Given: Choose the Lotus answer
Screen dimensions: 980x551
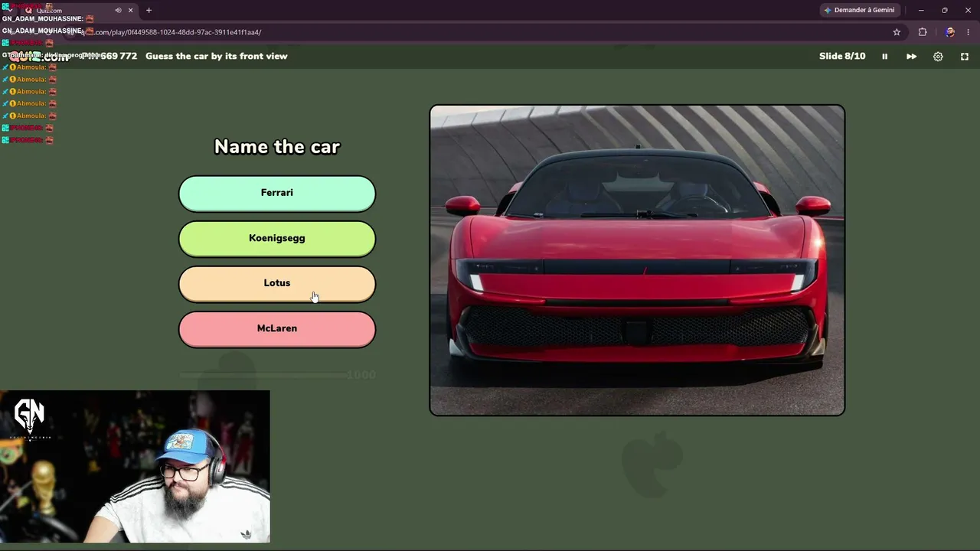Looking at the screenshot, I should 277,283.
